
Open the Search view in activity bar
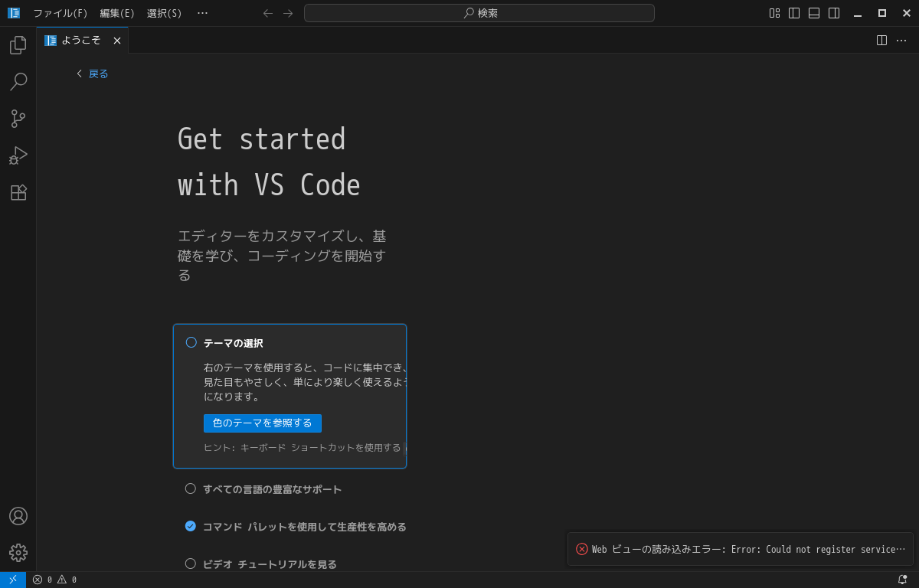point(18,82)
